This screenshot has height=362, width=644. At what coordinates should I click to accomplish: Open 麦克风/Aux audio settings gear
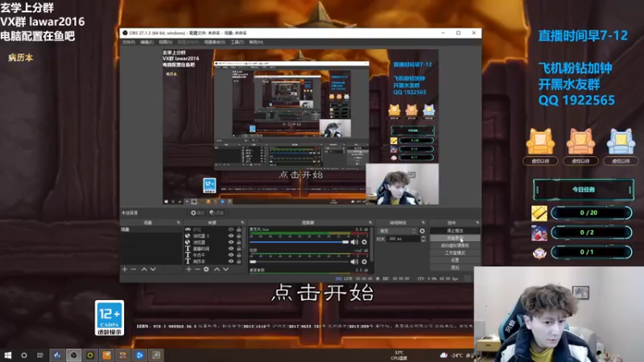click(365, 242)
